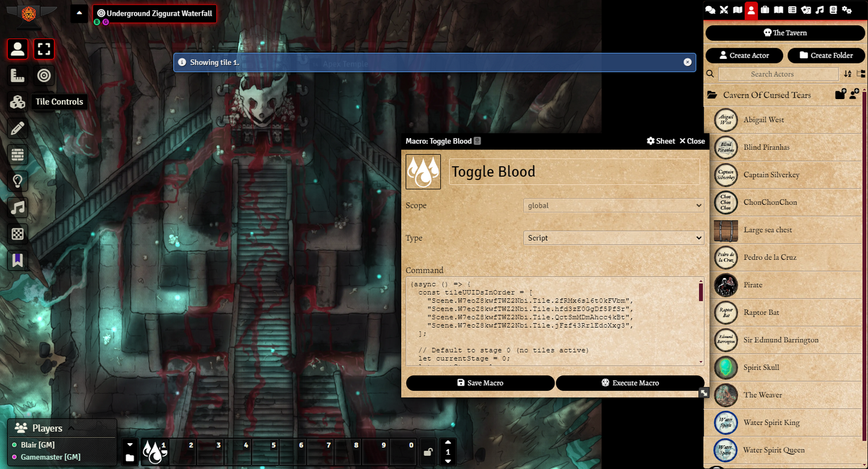Open the Measurement ruler controls
The image size is (868, 469).
17,76
